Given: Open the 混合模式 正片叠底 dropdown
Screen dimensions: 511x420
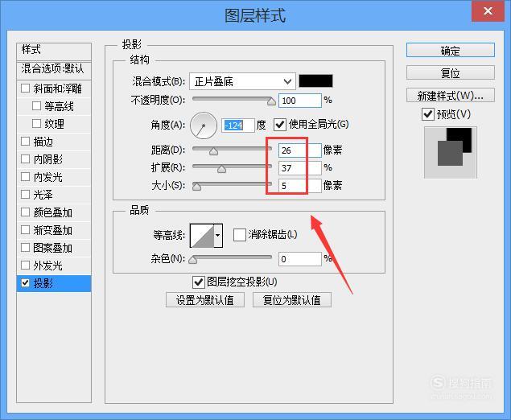Looking at the screenshot, I should [x=242, y=81].
